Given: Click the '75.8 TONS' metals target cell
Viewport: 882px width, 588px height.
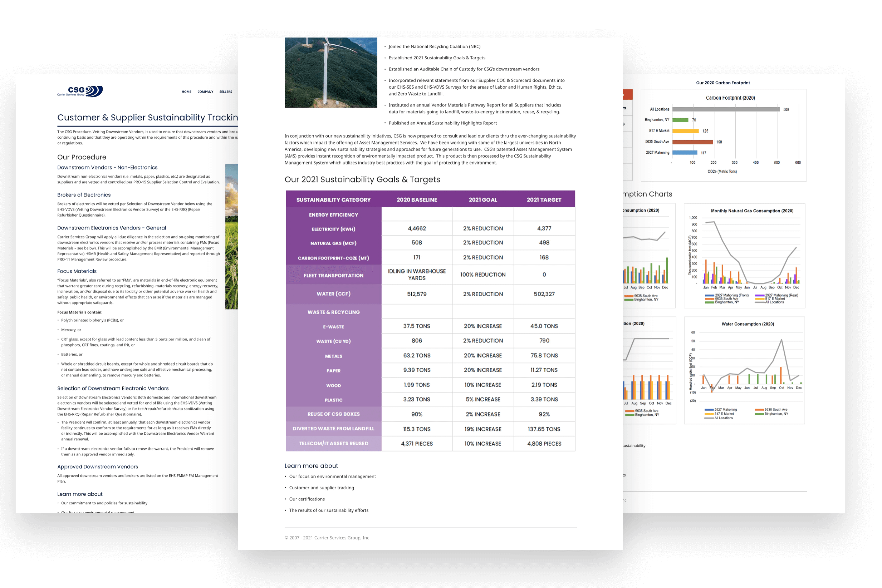Looking at the screenshot, I should coord(544,356).
